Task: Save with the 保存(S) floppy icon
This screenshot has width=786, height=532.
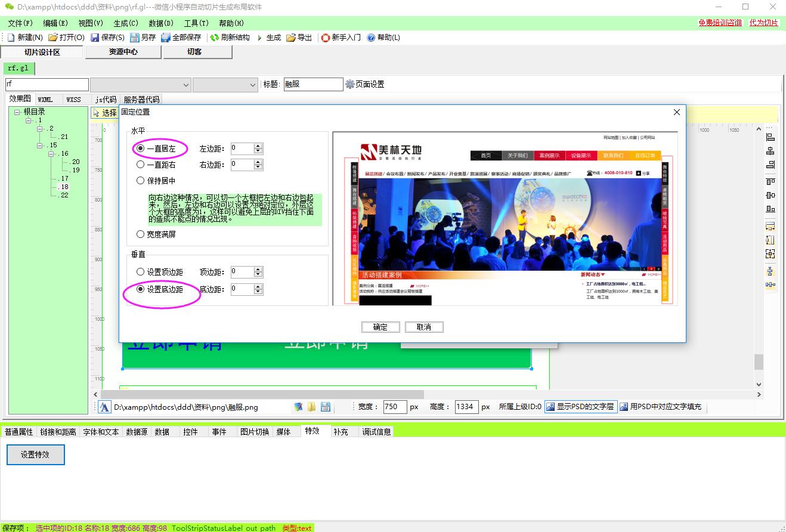Action: click(95, 38)
